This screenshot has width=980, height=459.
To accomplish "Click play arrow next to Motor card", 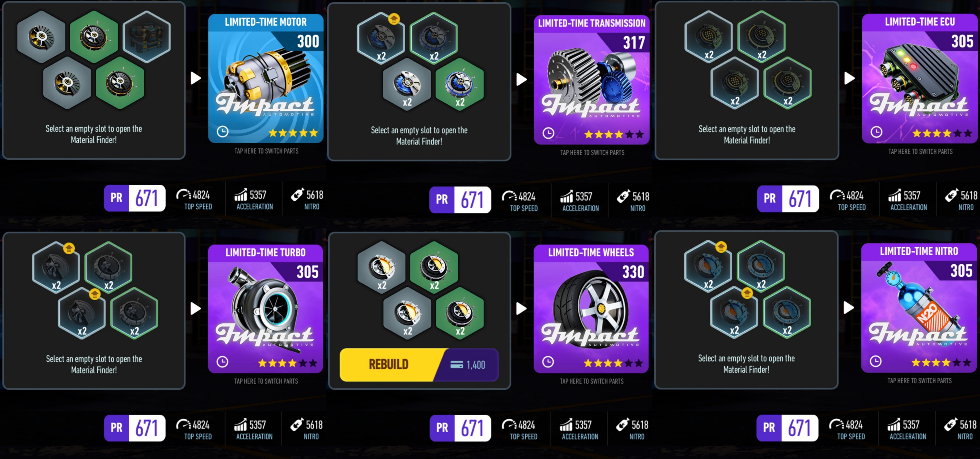I will 196,78.
